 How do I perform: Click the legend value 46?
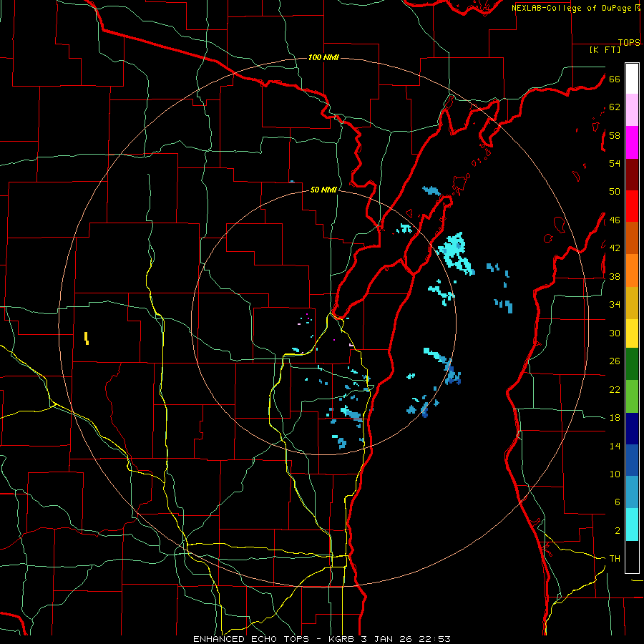point(615,220)
